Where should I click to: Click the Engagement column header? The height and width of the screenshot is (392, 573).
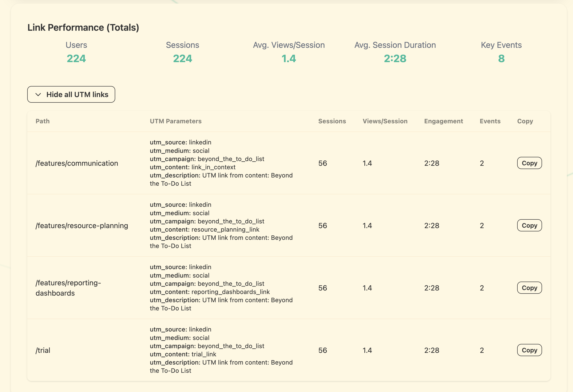[443, 121]
